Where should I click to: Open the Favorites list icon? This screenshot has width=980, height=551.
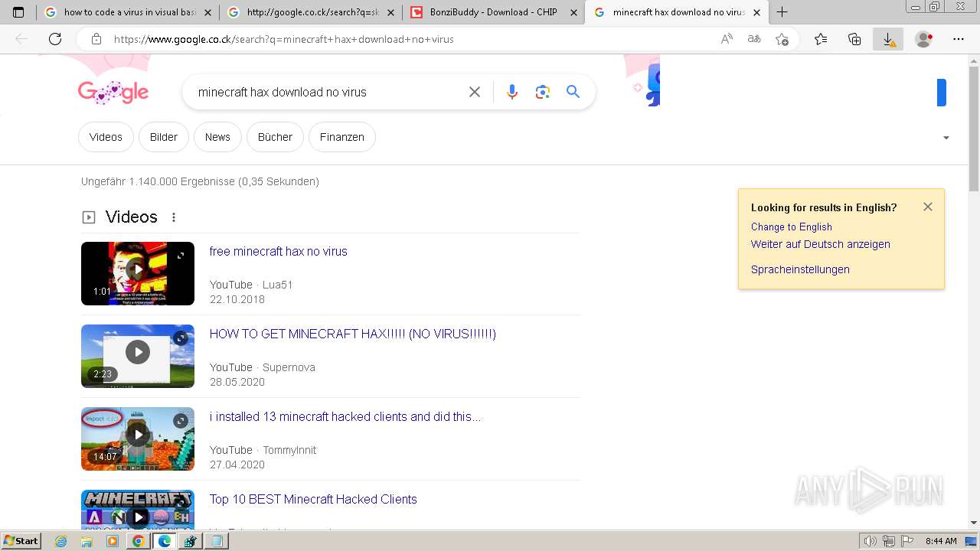point(821,39)
